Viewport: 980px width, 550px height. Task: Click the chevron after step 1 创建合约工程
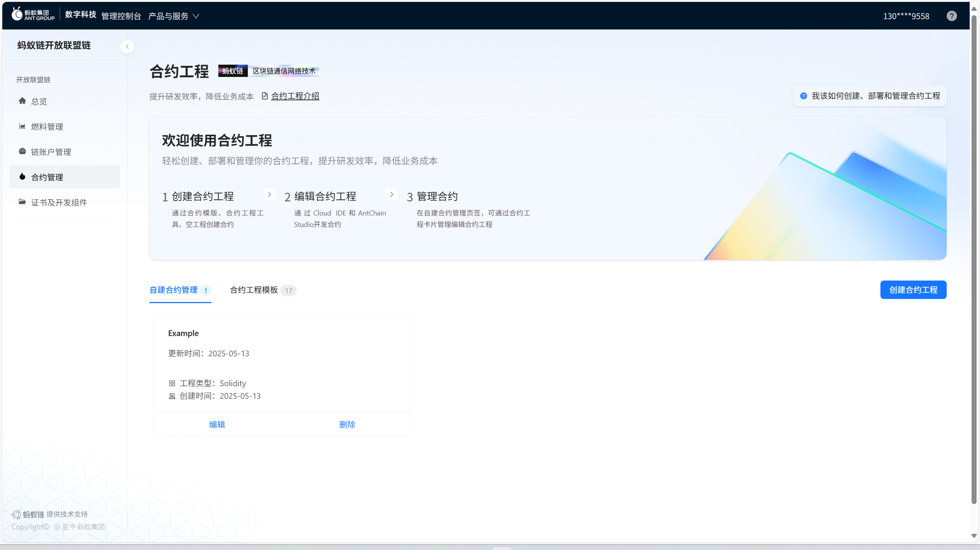pyautogui.click(x=269, y=195)
